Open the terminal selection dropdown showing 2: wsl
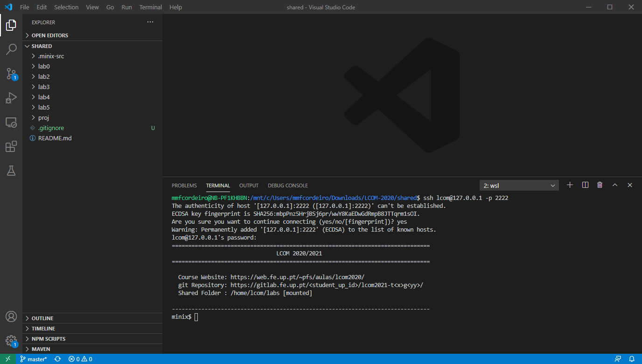This screenshot has width=642, height=364. (x=519, y=185)
